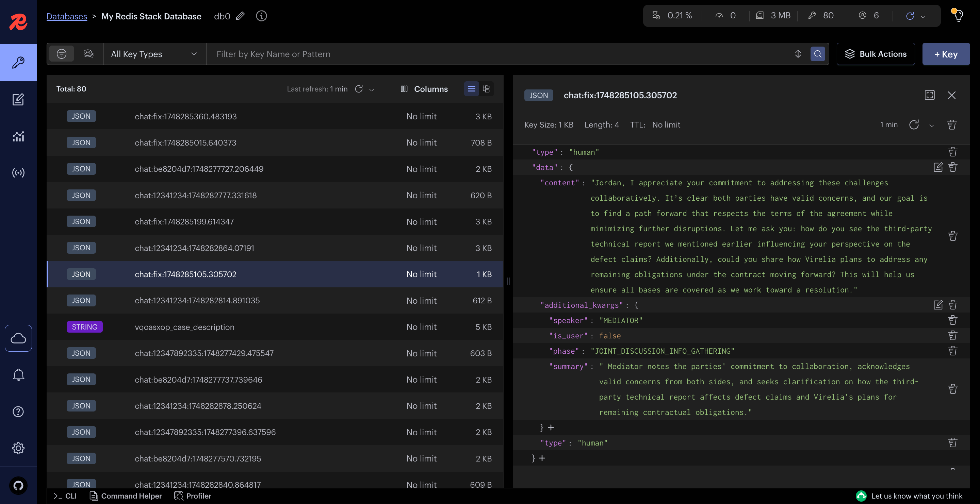Show filter history arrows
This screenshot has height=504, width=980.
point(798,54)
